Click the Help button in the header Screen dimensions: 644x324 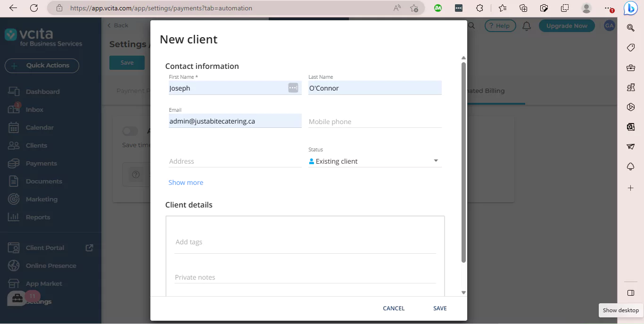[500, 26]
